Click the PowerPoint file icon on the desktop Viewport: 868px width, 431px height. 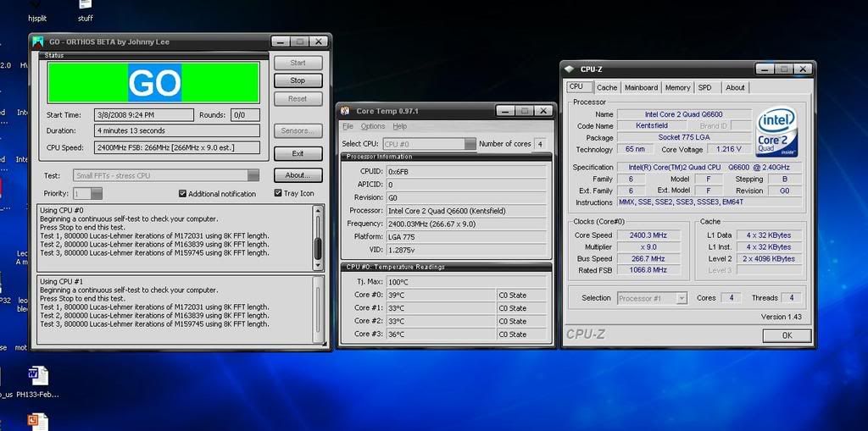[x=38, y=423]
